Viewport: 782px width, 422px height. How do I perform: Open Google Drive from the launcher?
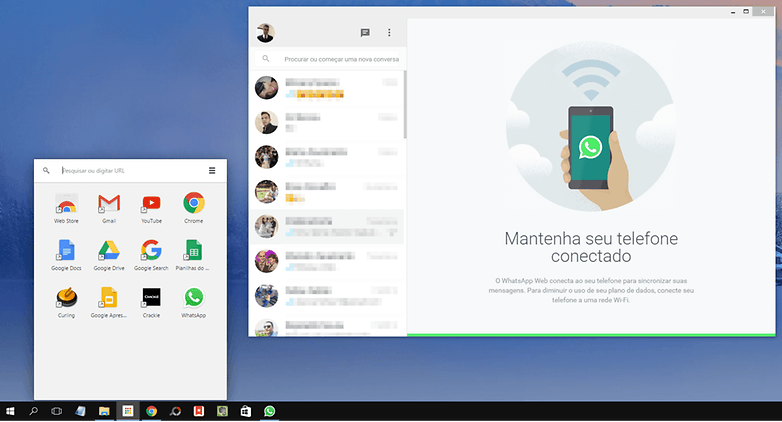click(109, 255)
